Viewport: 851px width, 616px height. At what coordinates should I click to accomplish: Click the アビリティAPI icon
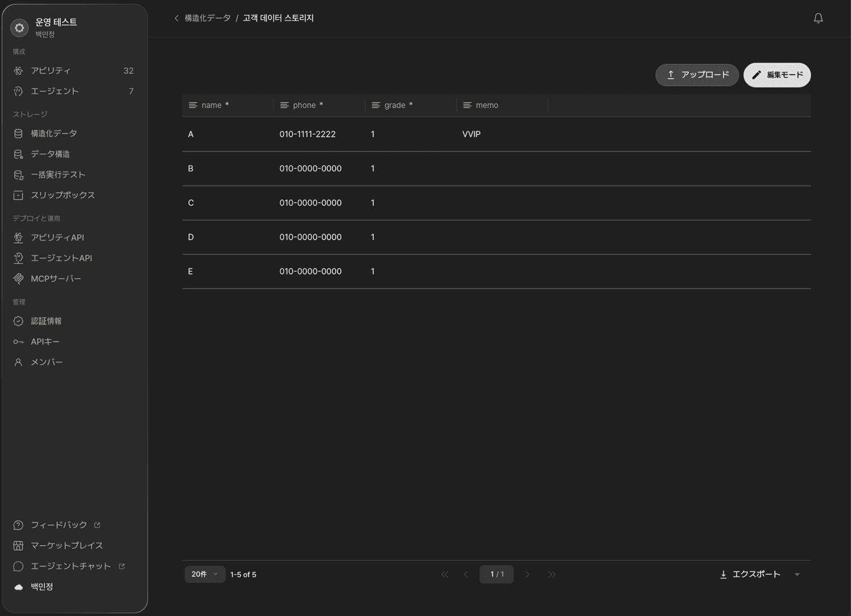pyautogui.click(x=18, y=237)
